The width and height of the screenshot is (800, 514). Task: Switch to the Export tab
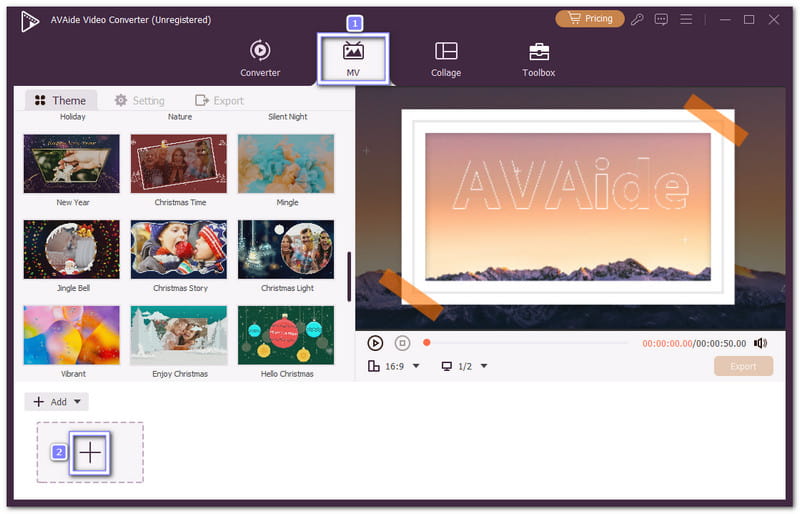click(220, 101)
